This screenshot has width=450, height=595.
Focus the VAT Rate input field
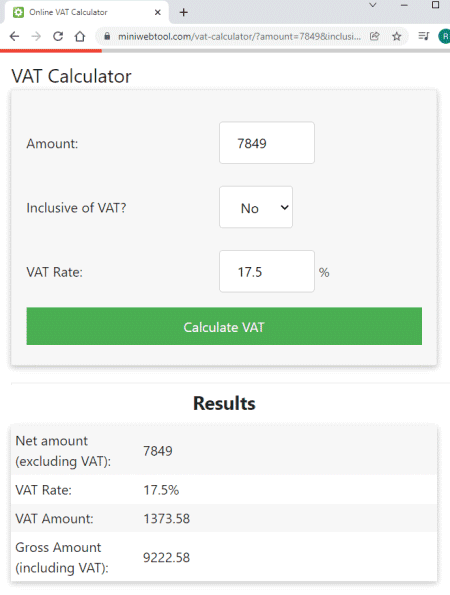pyautogui.click(x=267, y=271)
